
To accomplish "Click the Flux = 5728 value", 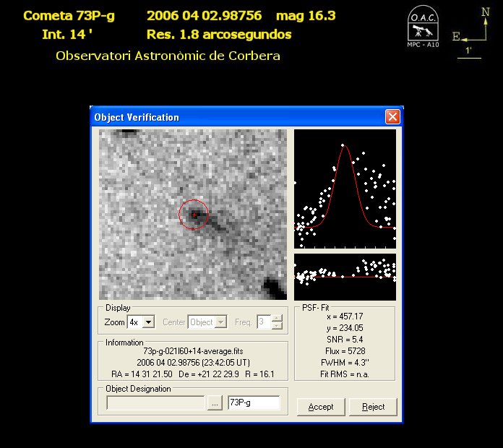I will coord(345,351).
